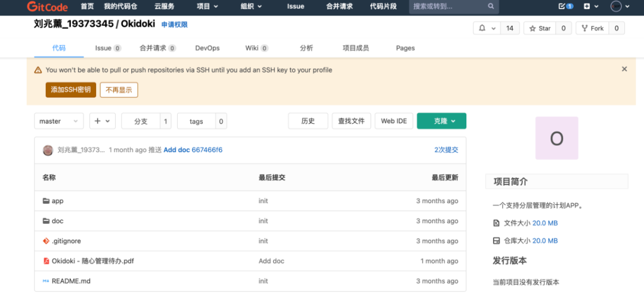The height and width of the screenshot is (298, 644).
Task: Close the SSH key warning banner
Action: 624,69
